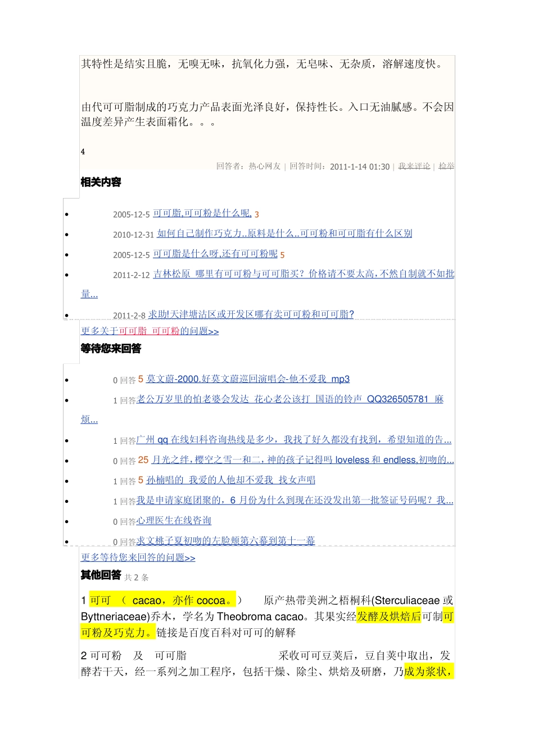Viewport: 534px width, 756px height.
Task: Open link '广州 qq 在线妇科咨询热线是多少'
Action: (x=294, y=440)
